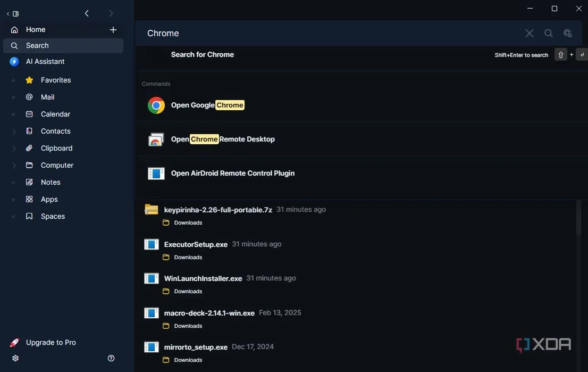Click the AirDroid plugin icon
The height and width of the screenshot is (372, 588).
pos(156,173)
